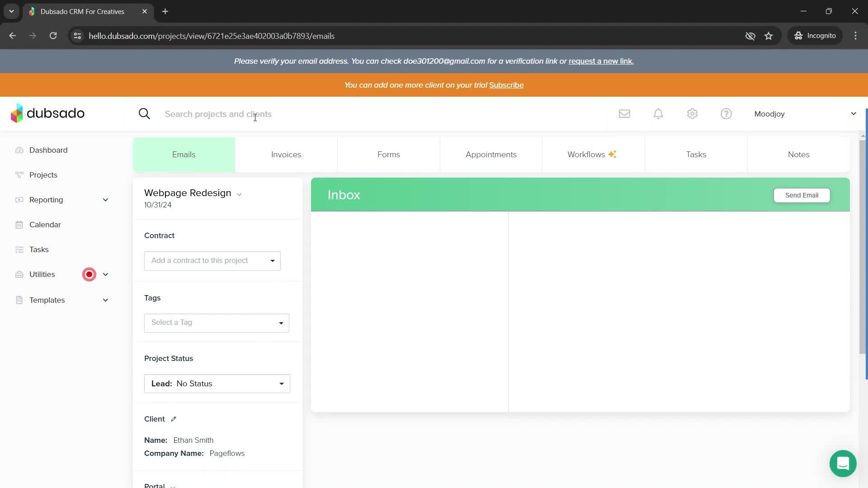The image size is (868, 488).
Task: Open the Select a Tag dropdown
Action: coord(217,323)
